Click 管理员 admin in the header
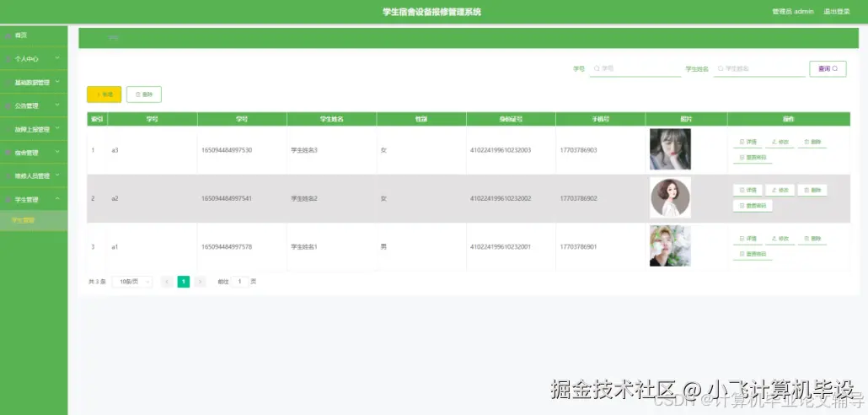The image size is (868, 415). coord(793,12)
